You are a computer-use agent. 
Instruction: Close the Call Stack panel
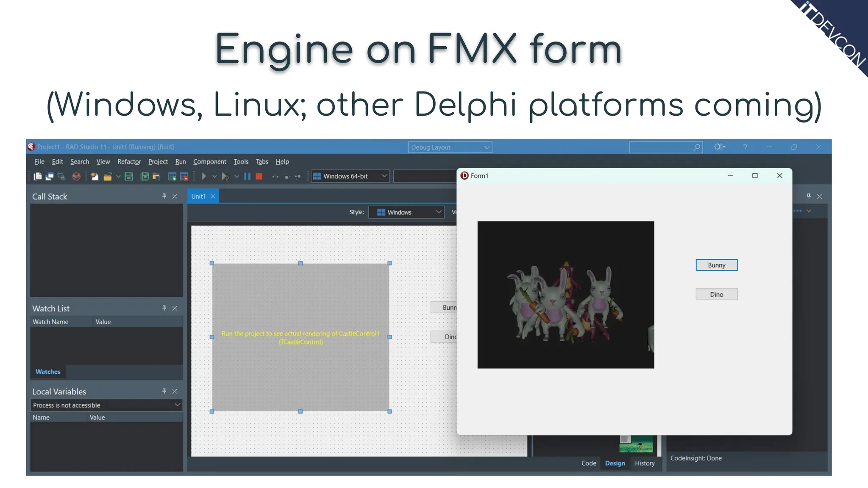coord(175,196)
